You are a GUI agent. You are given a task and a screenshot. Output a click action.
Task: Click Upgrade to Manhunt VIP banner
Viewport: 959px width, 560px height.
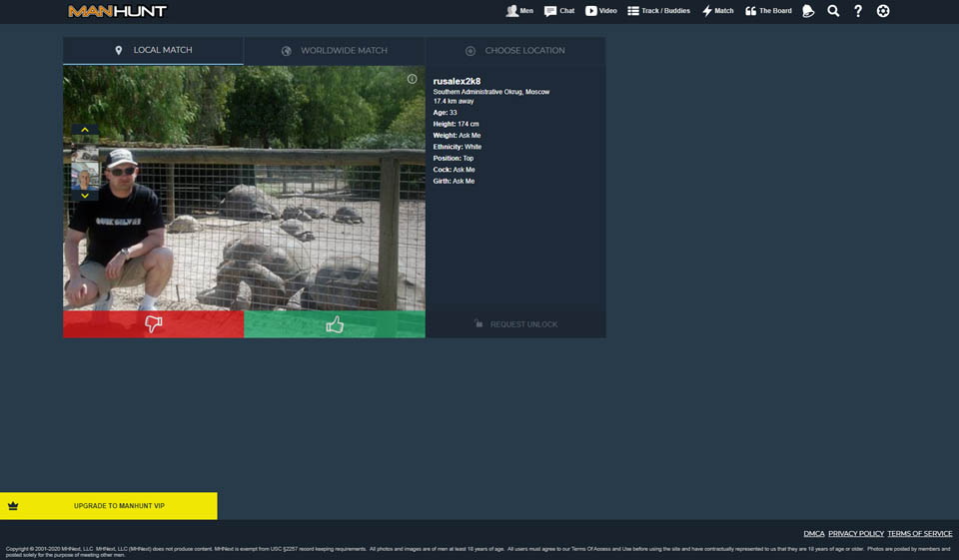point(108,506)
